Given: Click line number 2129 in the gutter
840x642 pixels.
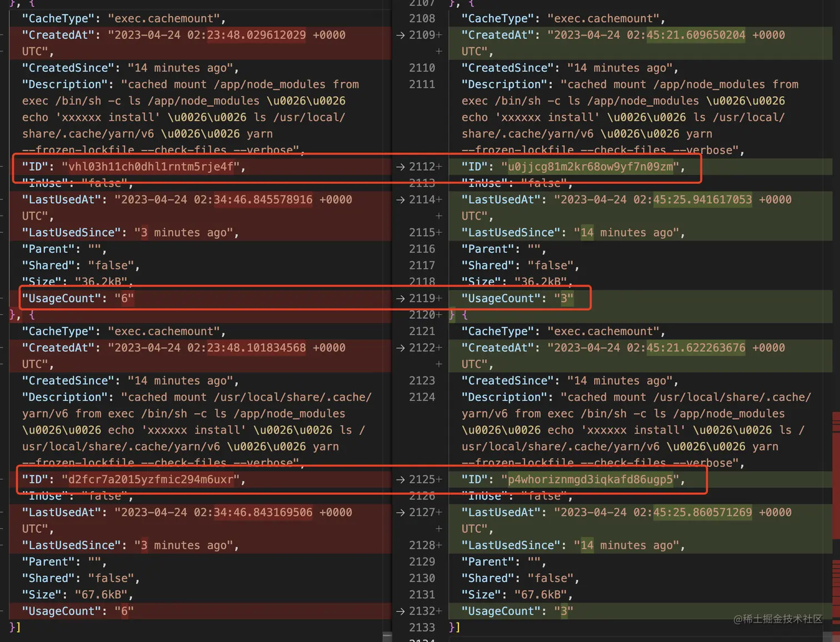Looking at the screenshot, I should [x=422, y=562].
